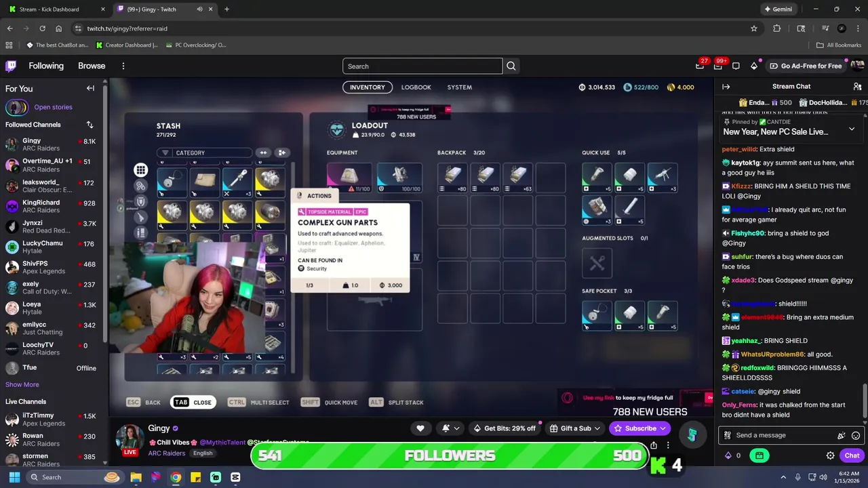This screenshot has height=488, width=868.
Task: Collapse the Stream Chat panel
Action: pos(726,87)
